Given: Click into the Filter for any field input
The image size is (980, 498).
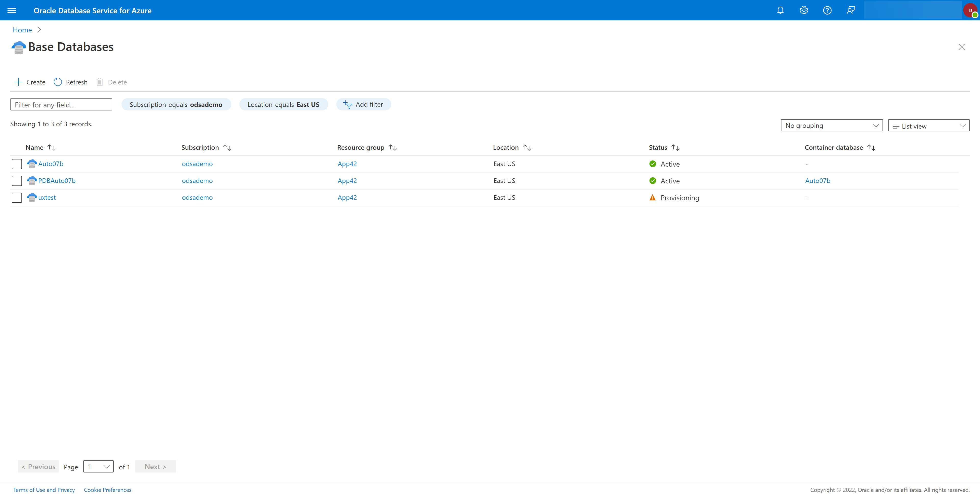Looking at the screenshot, I should pos(61,104).
